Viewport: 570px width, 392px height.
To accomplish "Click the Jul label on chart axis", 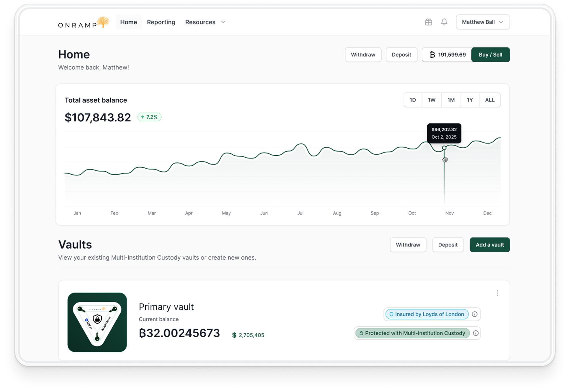I will tap(300, 213).
